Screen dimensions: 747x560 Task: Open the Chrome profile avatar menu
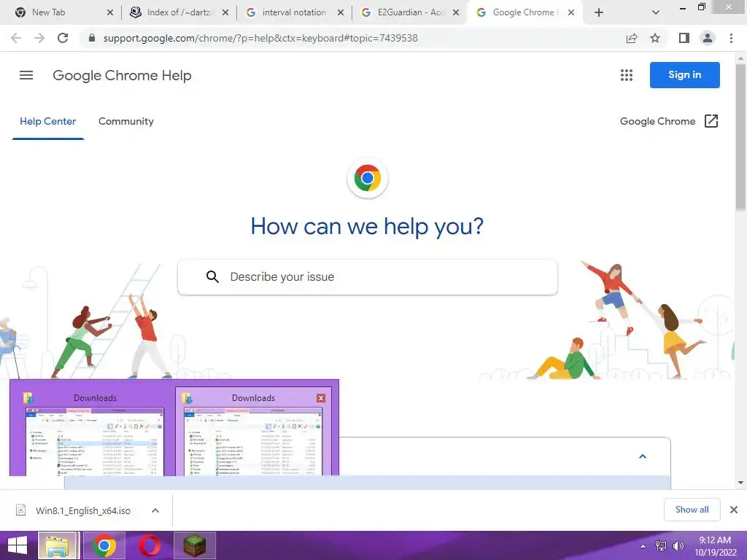708,38
